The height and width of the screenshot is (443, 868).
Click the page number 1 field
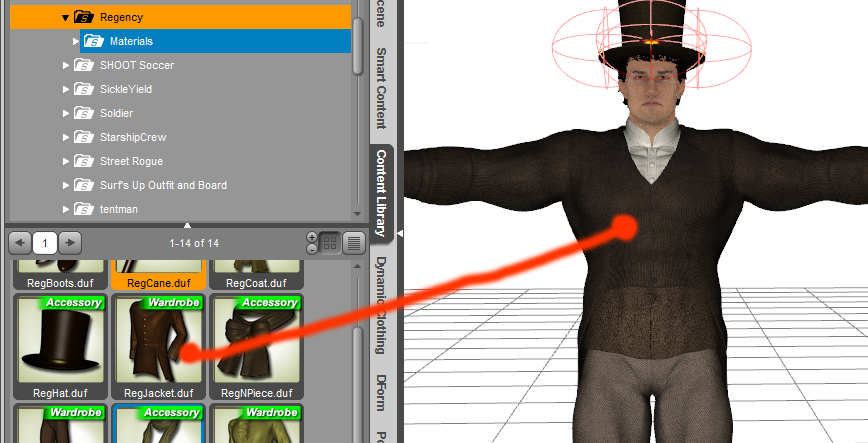tap(45, 243)
